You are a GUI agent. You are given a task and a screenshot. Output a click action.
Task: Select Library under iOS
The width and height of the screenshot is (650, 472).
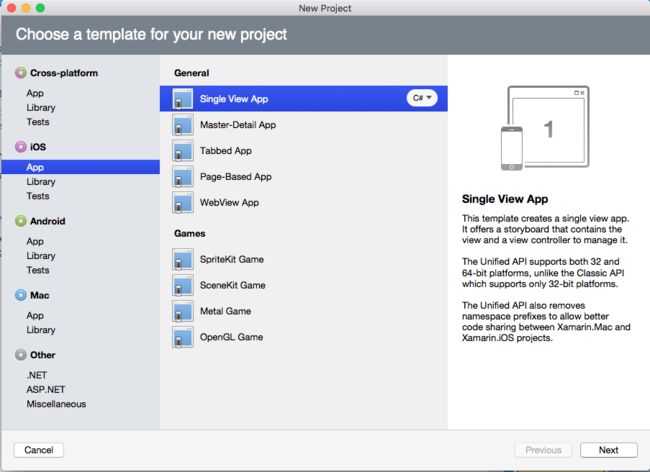tap(41, 182)
